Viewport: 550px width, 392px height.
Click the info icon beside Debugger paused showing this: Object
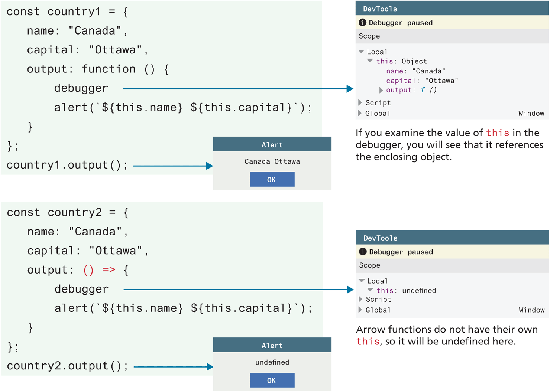362,23
